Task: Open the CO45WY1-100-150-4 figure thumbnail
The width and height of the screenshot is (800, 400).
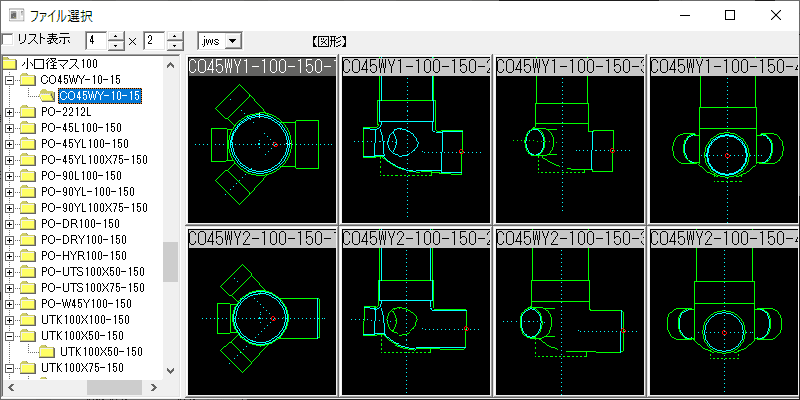Action: 724,140
